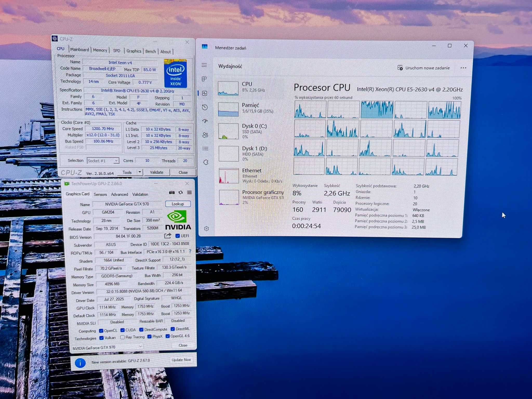This screenshot has height=399, width=532.
Task: Open the Bench tab in CPU-Z
Action: [150, 51]
